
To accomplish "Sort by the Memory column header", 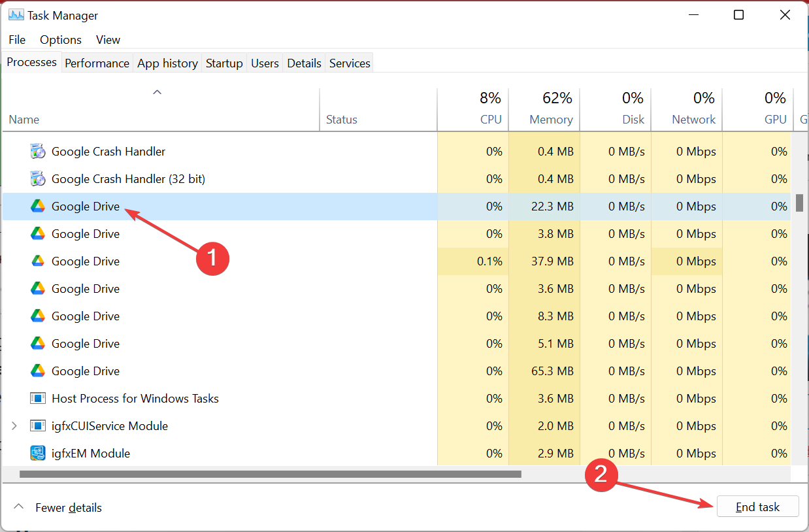I will pos(544,109).
